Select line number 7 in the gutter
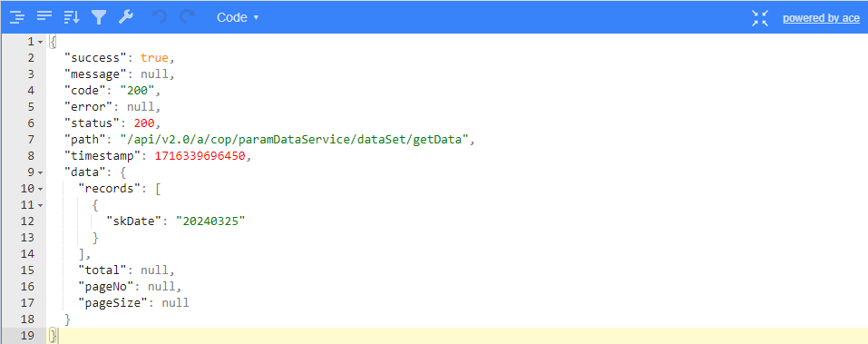This screenshot has width=868, height=344. (31, 140)
